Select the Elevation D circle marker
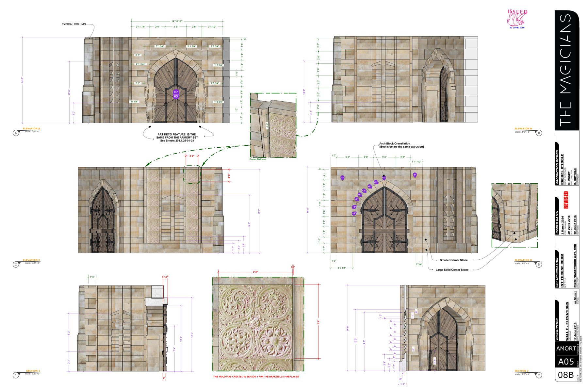 [x=539, y=265]
